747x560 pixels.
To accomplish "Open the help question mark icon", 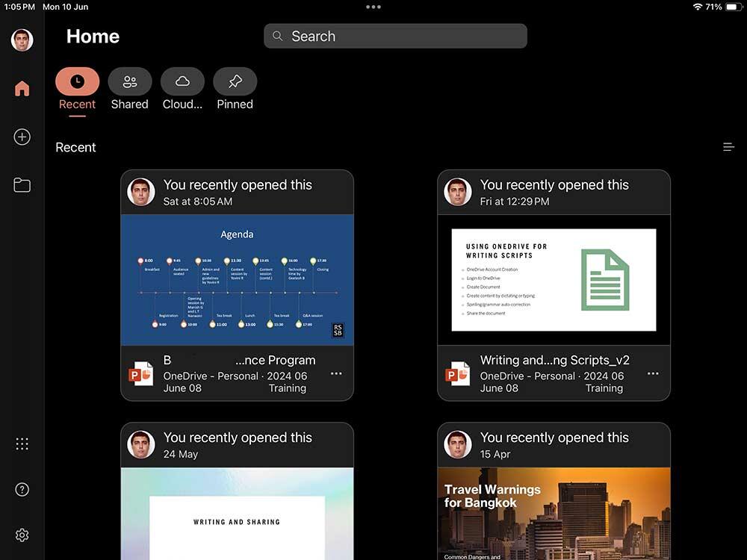I will 22,490.
